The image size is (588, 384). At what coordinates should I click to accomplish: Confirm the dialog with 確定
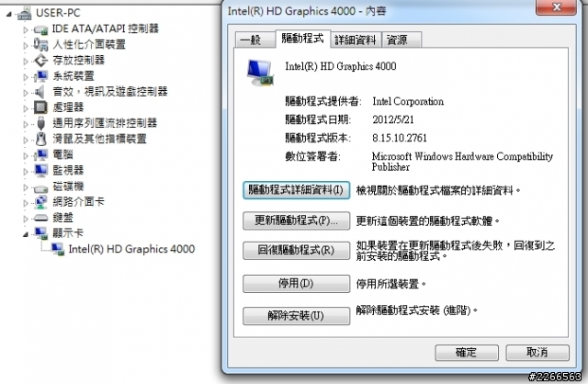point(467,353)
